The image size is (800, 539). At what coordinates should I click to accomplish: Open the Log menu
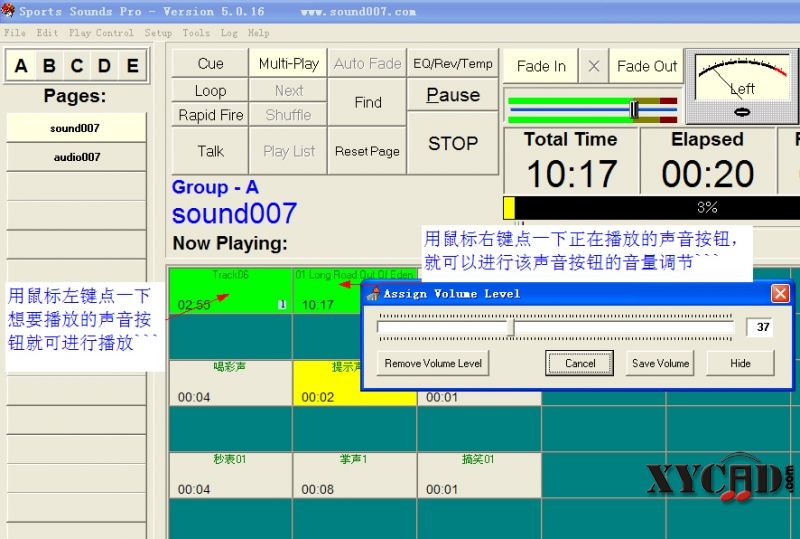click(x=229, y=33)
